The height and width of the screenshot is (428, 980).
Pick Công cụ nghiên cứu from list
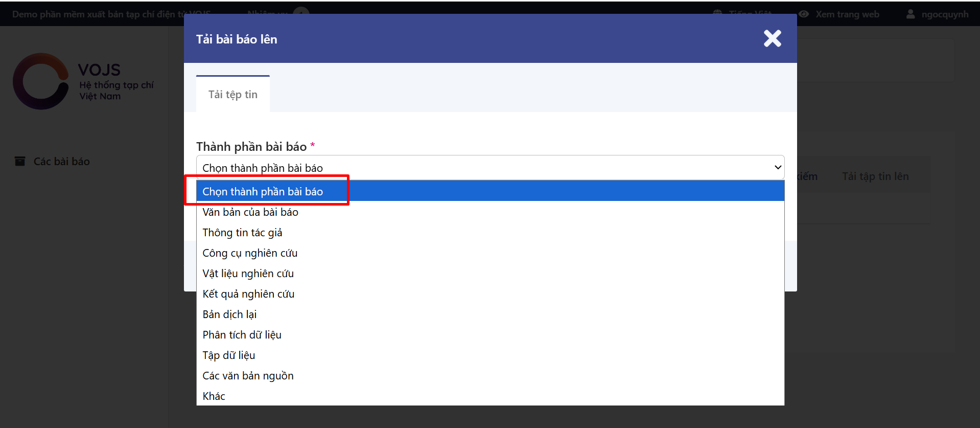point(250,253)
